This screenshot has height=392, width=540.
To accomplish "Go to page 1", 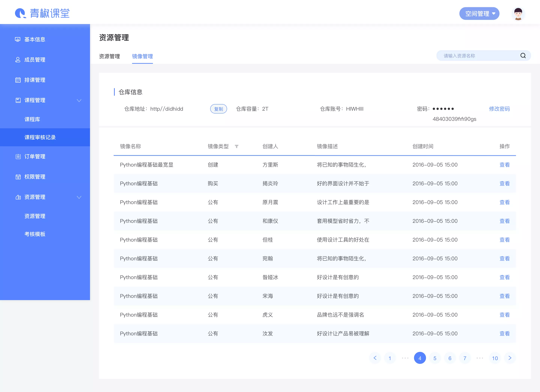I will point(390,358).
